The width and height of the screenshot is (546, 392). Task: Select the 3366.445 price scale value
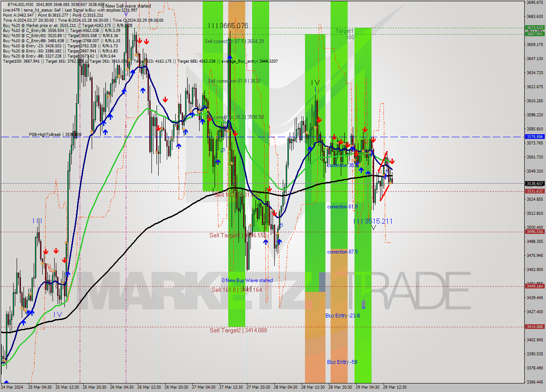534,382
